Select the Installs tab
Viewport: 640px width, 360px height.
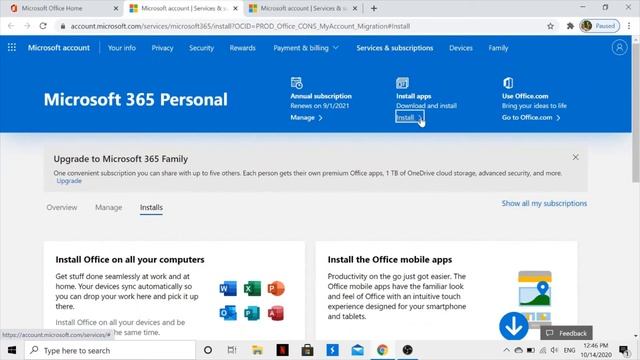coord(151,207)
